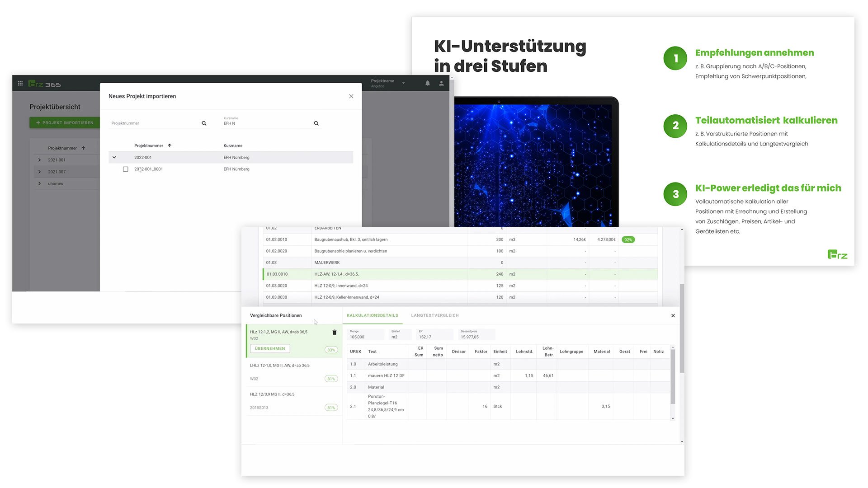Expand project 2021-007 in Projektübersicht
This screenshot has width=868, height=488.
pyautogui.click(x=40, y=172)
